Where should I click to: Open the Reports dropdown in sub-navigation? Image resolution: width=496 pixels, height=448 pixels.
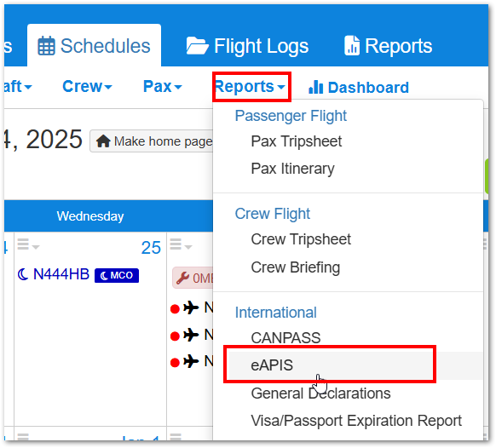pyautogui.click(x=250, y=86)
